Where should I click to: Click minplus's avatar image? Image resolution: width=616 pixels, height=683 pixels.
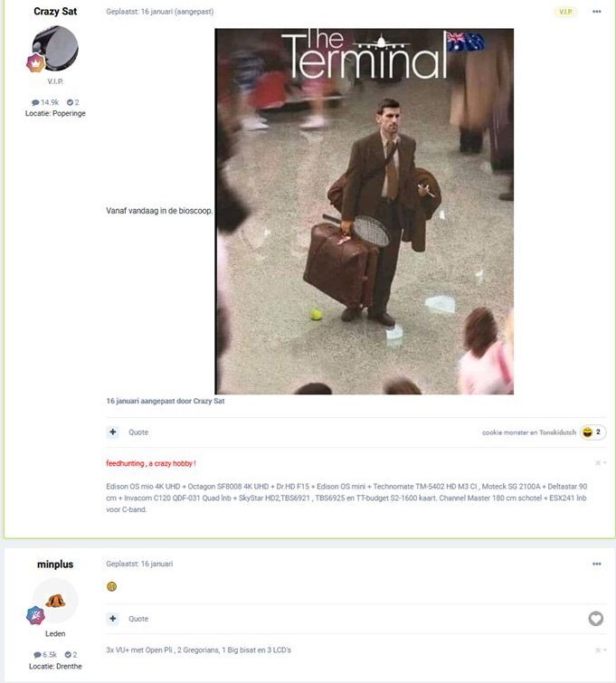click(55, 601)
